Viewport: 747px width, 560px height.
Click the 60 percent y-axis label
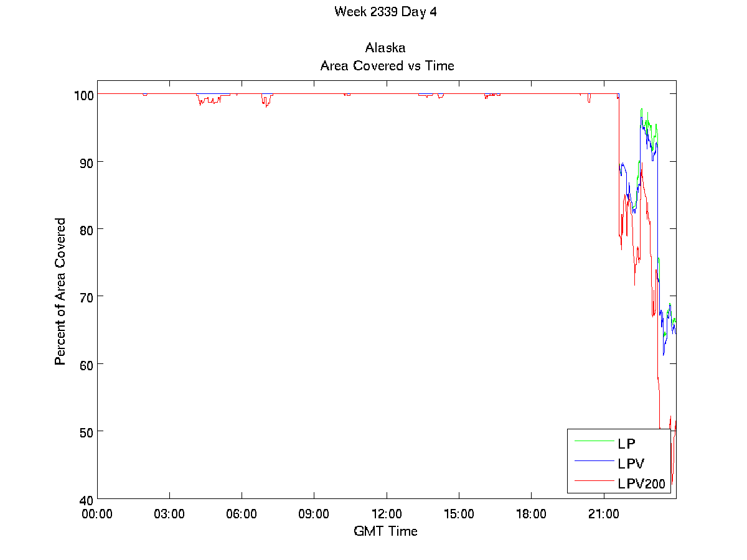[x=87, y=364]
